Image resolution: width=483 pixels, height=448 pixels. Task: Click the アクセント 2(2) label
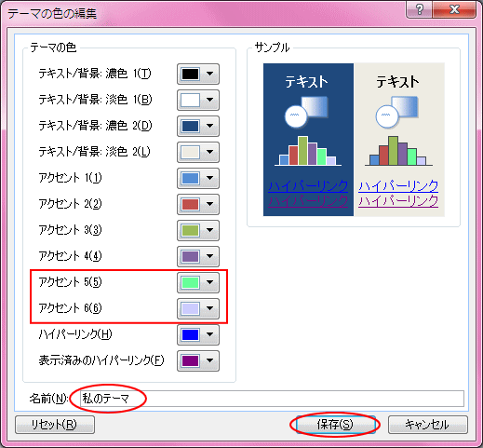(x=70, y=204)
